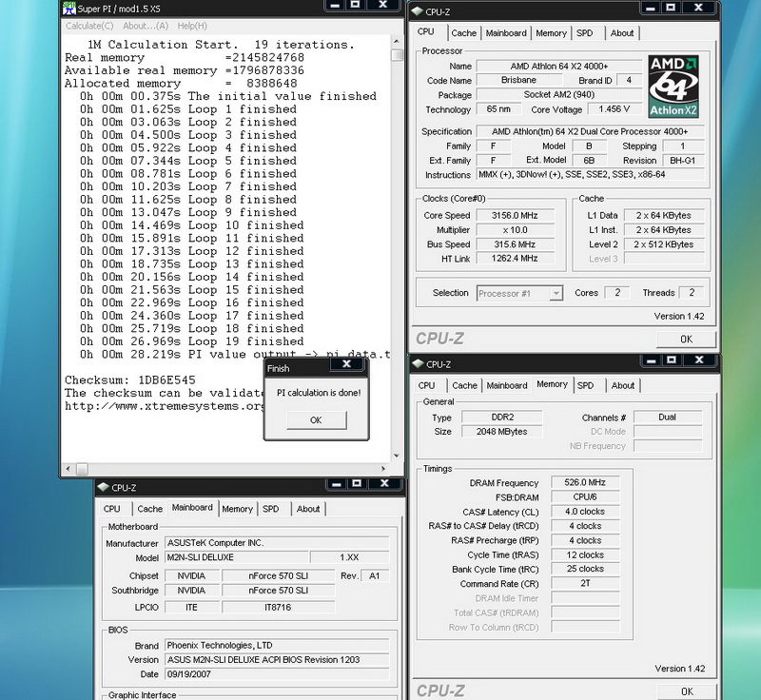Click OK in the top CPU-Z window

[686, 340]
